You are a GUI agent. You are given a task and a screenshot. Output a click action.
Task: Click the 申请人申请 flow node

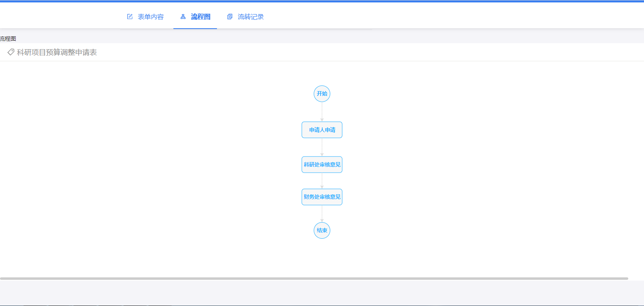click(322, 130)
